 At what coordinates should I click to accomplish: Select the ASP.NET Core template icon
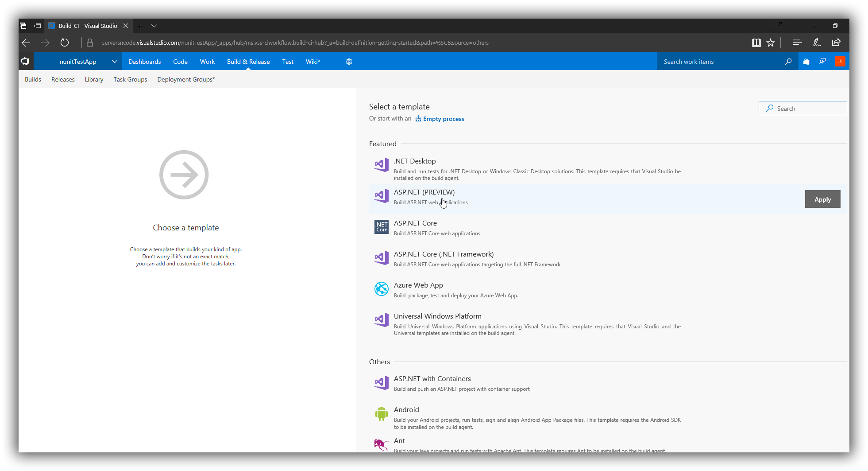coord(381,227)
